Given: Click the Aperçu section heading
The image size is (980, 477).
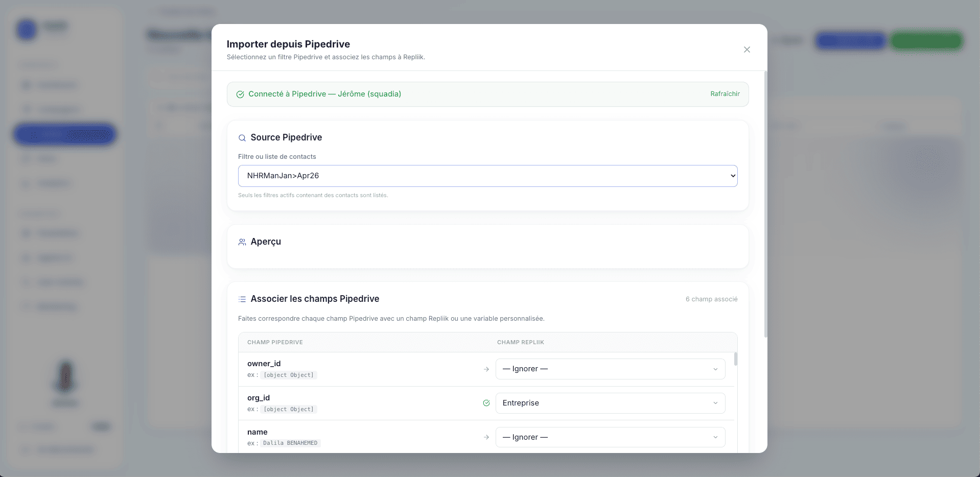Looking at the screenshot, I should pos(266,242).
